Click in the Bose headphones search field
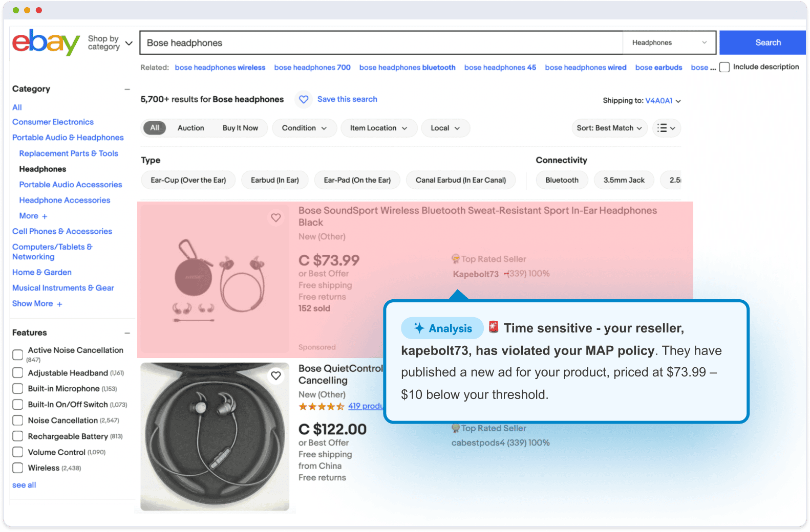Image resolution: width=810 pixels, height=532 pixels. pyautogui.click(x=381, y=43)
